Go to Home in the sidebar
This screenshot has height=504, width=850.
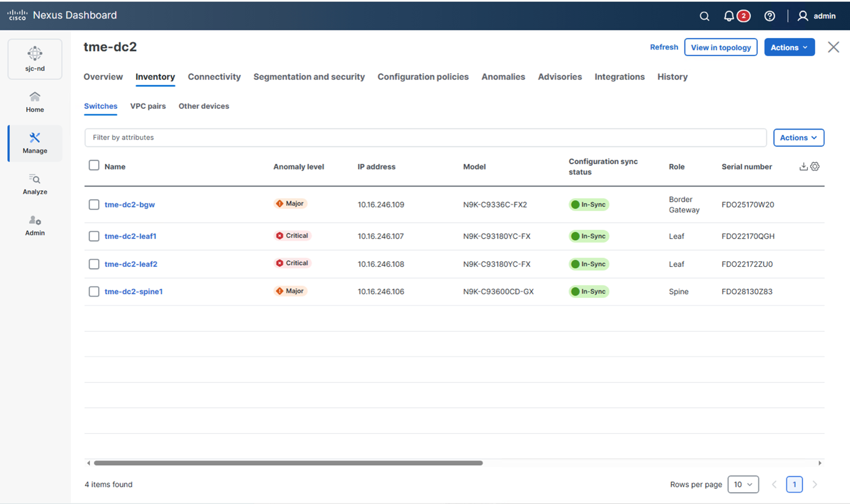pyautogui.click(x=35, y=102)
